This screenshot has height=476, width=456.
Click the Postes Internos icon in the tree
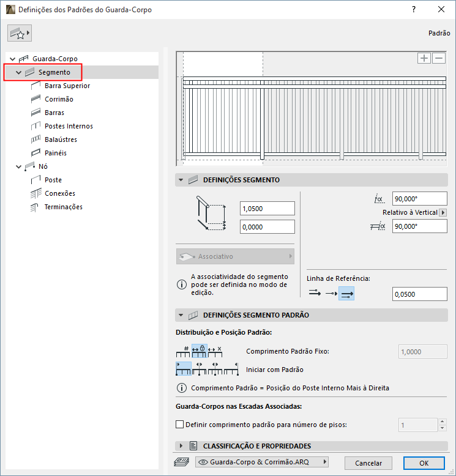click(36, 125)
